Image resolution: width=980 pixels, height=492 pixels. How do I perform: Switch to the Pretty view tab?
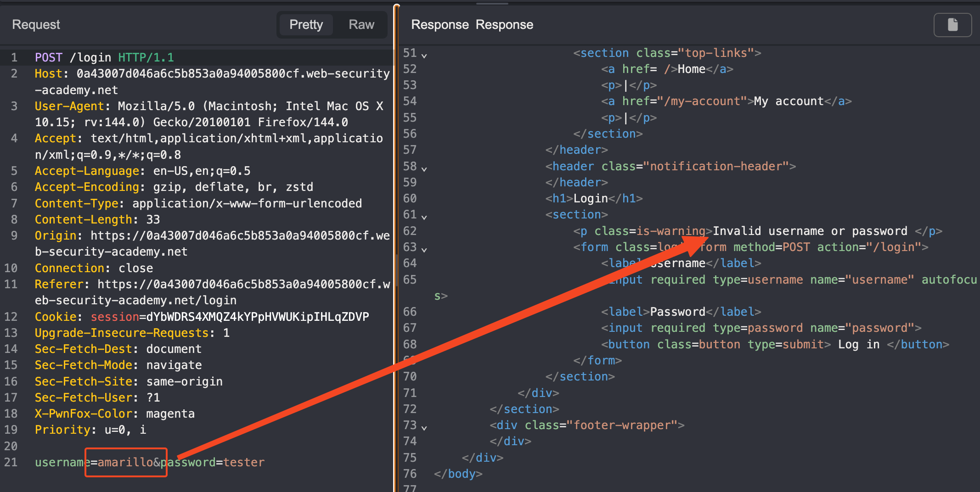[306, 25]
